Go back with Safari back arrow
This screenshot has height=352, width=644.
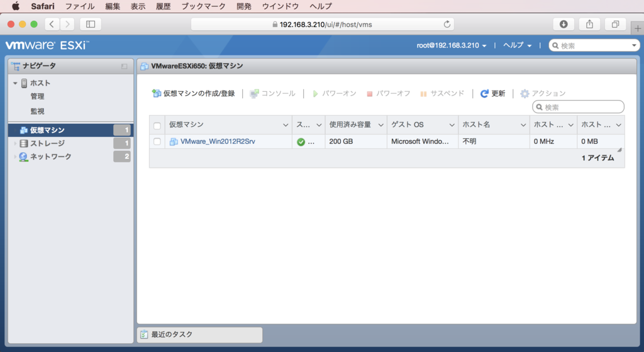[x=52, y=25]
